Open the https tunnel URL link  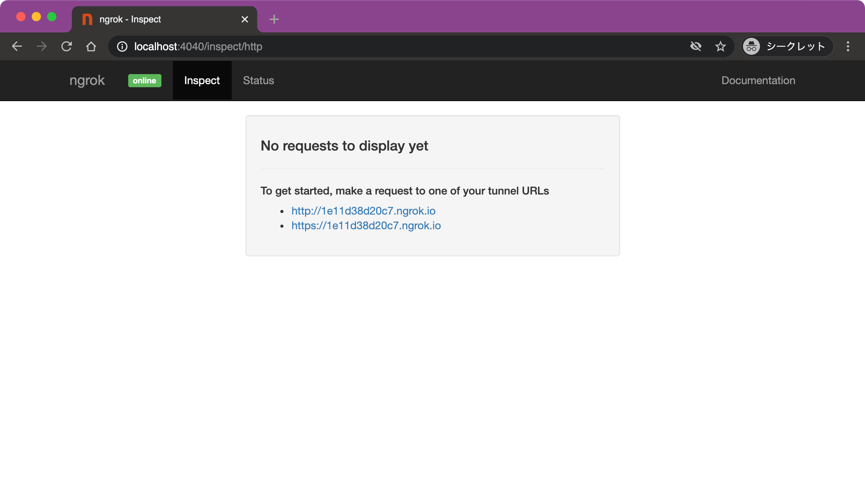pos(366,226)
